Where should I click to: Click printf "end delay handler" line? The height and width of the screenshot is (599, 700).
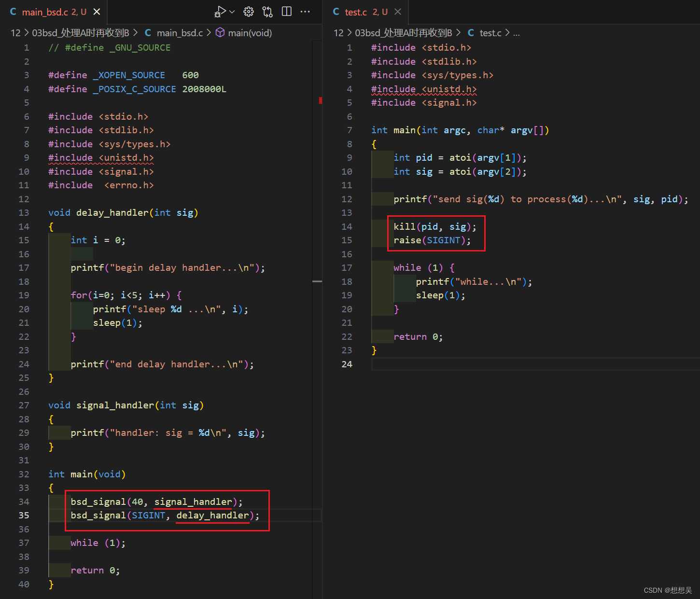(x=162, y=364)
